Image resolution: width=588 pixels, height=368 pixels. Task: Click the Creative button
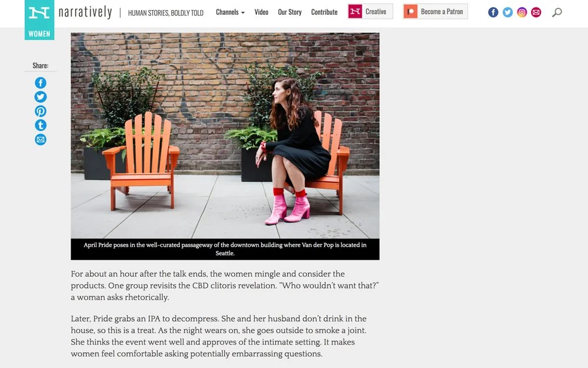click(x=370, y=12)
